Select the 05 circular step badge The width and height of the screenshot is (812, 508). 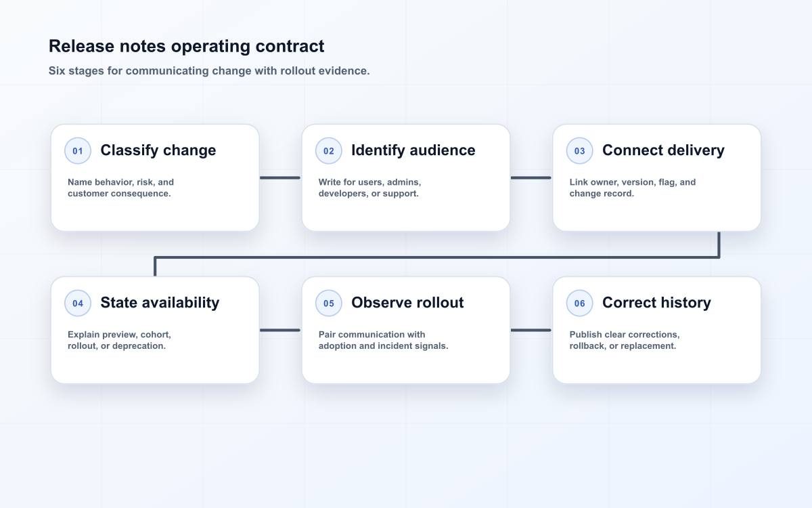[329, 303]
